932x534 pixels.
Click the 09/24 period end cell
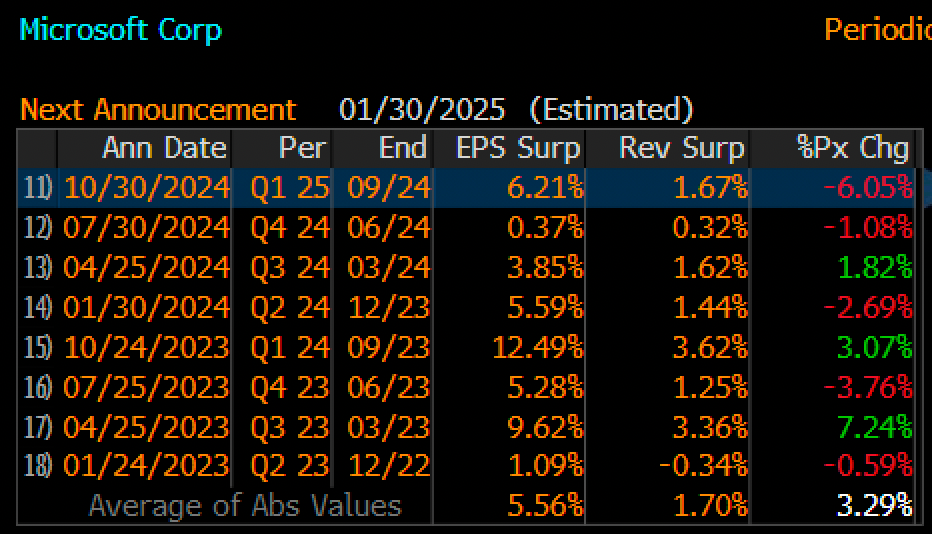389,188
